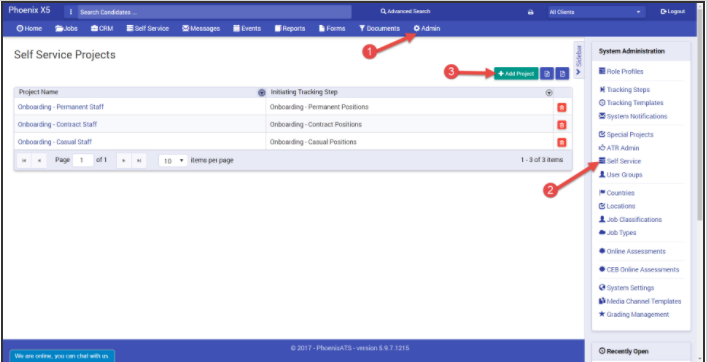Screen dimensions: 708x362
Task: Open Self Service in System Administration sidebar
Action: point(620,161)
